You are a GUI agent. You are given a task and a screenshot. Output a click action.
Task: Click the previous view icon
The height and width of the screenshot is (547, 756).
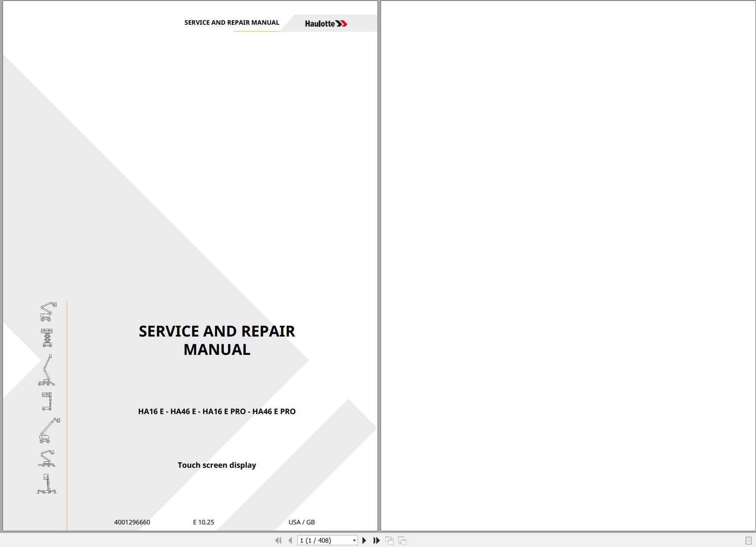[x=390, y=540]
